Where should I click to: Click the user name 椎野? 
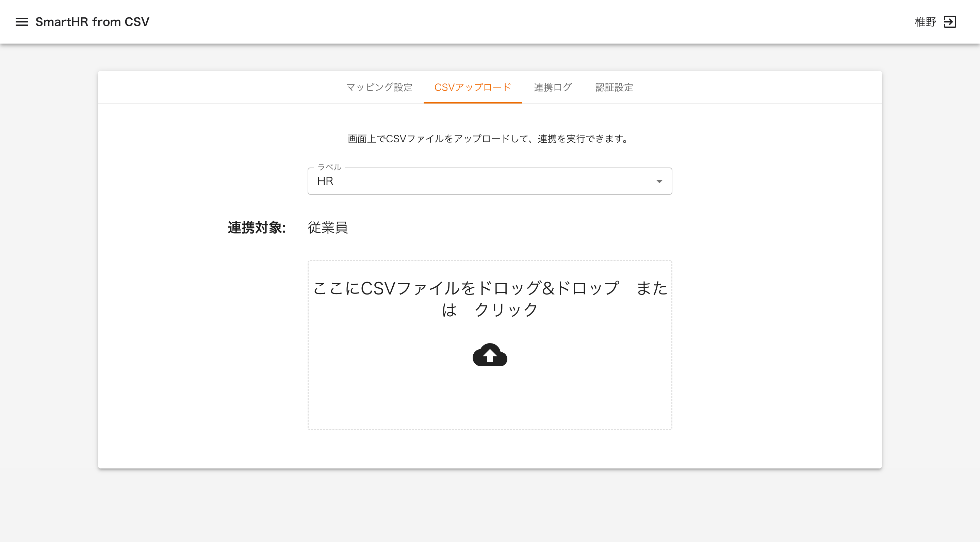(925, 22)
